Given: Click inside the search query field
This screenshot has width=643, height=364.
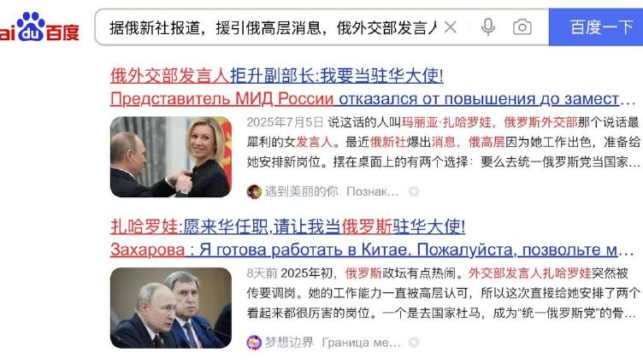Looking at the screenshot, I should click(x=273, y=27).
